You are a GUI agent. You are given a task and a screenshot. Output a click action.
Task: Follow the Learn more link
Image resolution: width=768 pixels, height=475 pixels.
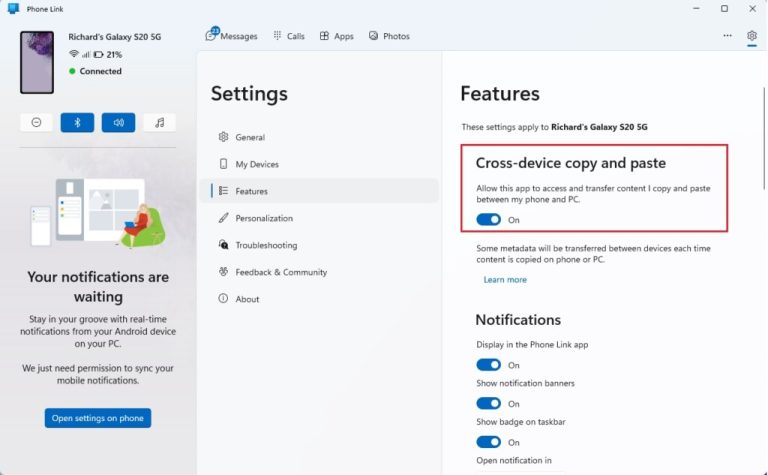pos(505,280)
